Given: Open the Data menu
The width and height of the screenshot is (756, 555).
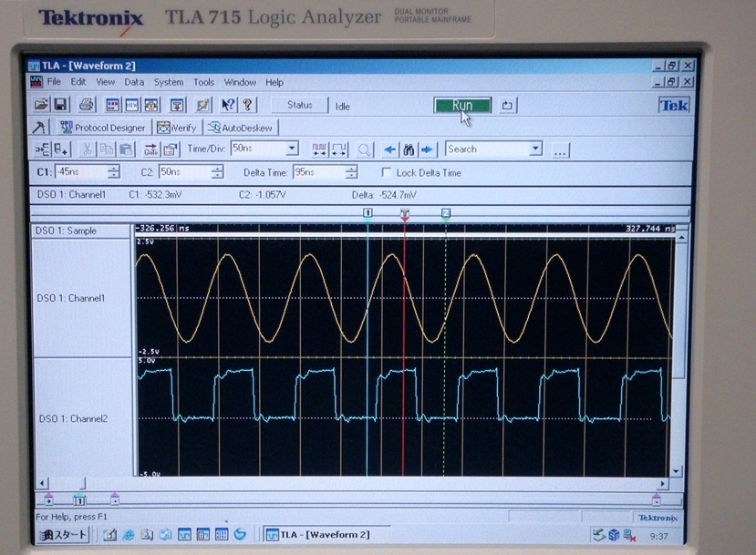Looking at the screenshot, I should [x=134, y=82].
